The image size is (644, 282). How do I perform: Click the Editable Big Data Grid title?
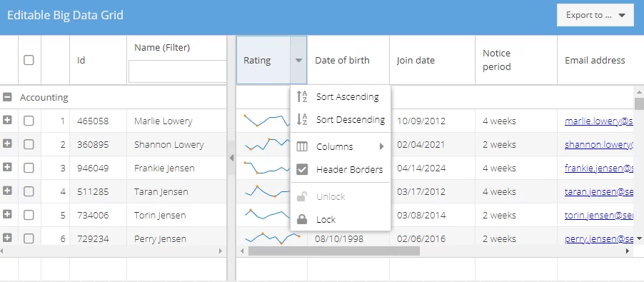[x=65, y=16]
